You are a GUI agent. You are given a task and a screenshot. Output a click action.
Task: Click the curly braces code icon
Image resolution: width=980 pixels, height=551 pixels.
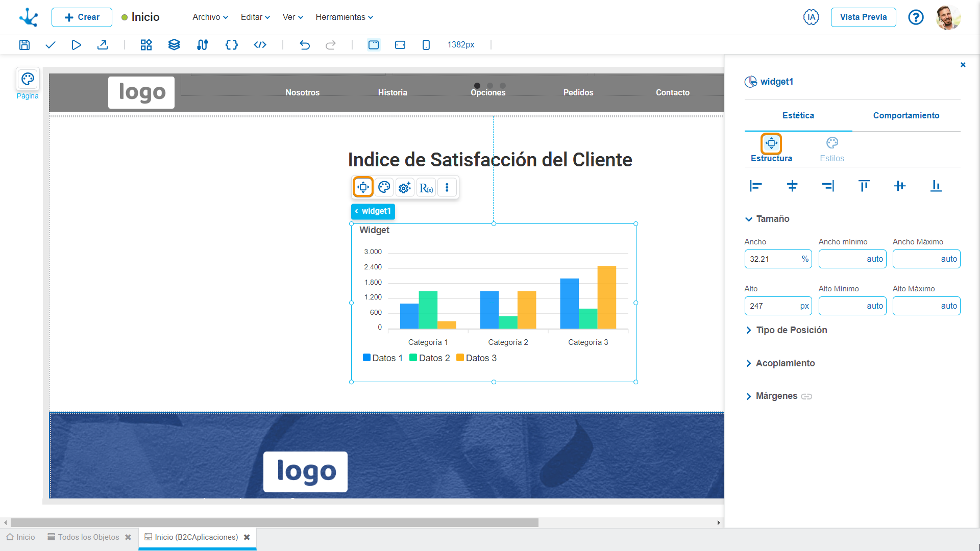point(232,45)
